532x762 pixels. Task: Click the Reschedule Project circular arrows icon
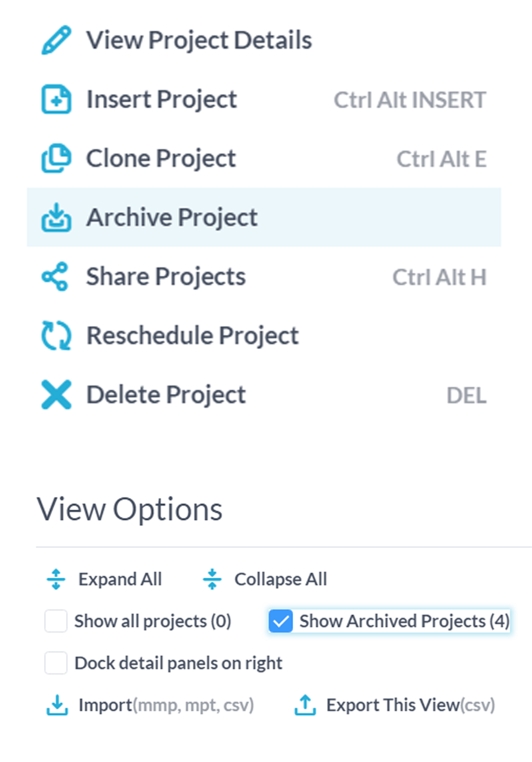(56, 335)
